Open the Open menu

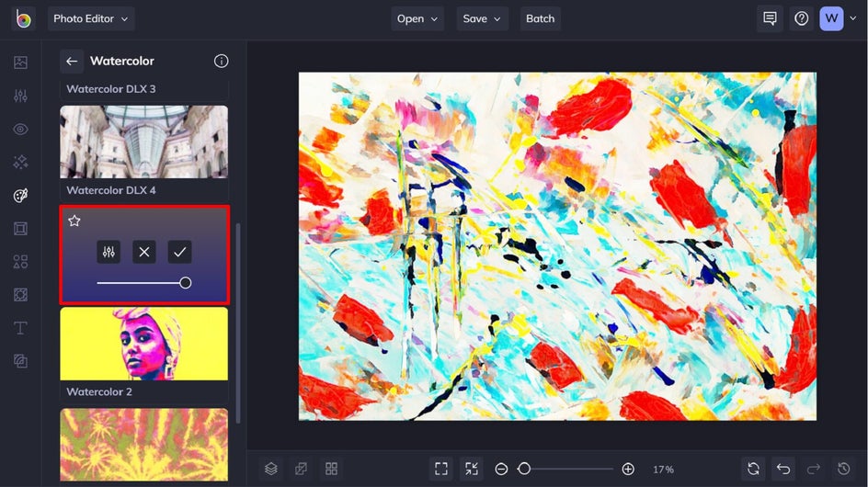pos(417,18)
